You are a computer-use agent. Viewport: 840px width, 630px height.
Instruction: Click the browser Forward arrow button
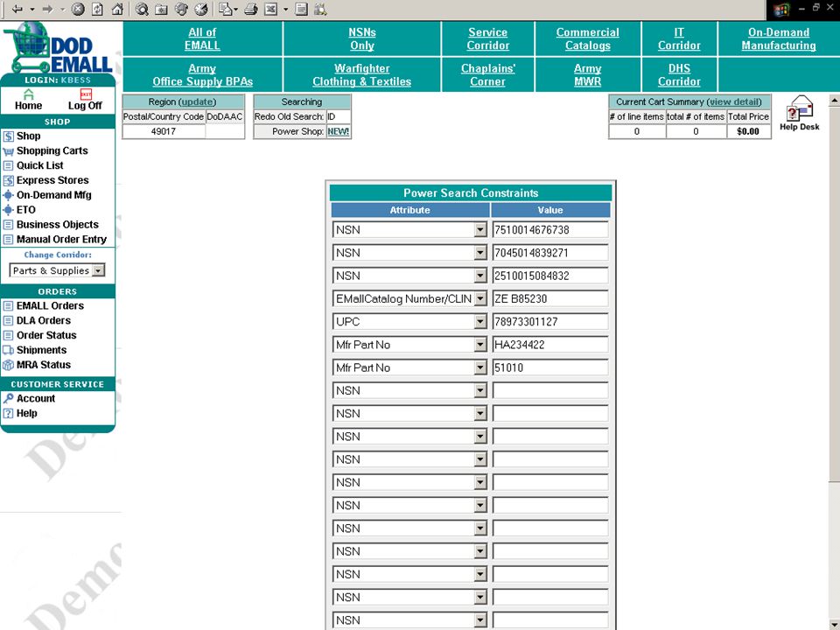(47, 9)
